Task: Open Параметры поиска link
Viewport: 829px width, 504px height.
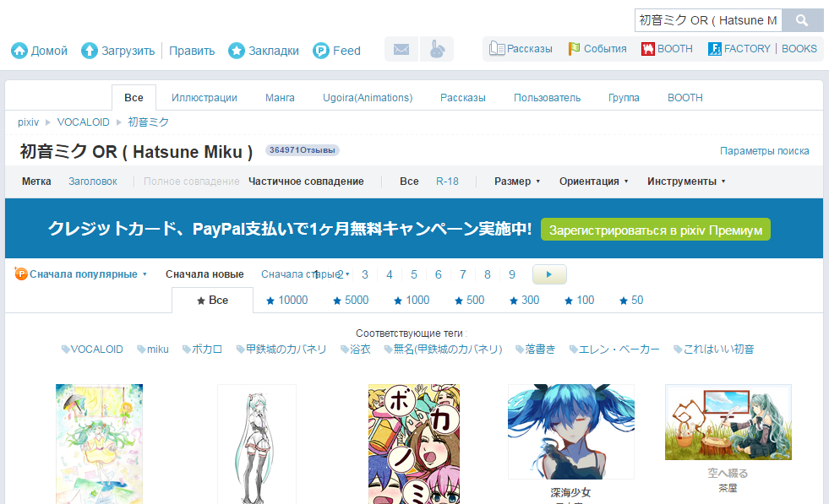Action: [x=765, y=151]
